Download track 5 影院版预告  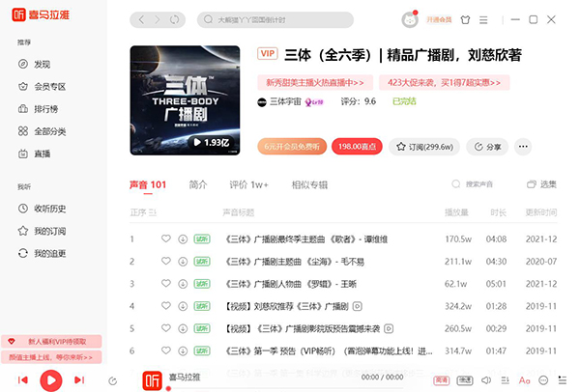click(x=183, y=329)
